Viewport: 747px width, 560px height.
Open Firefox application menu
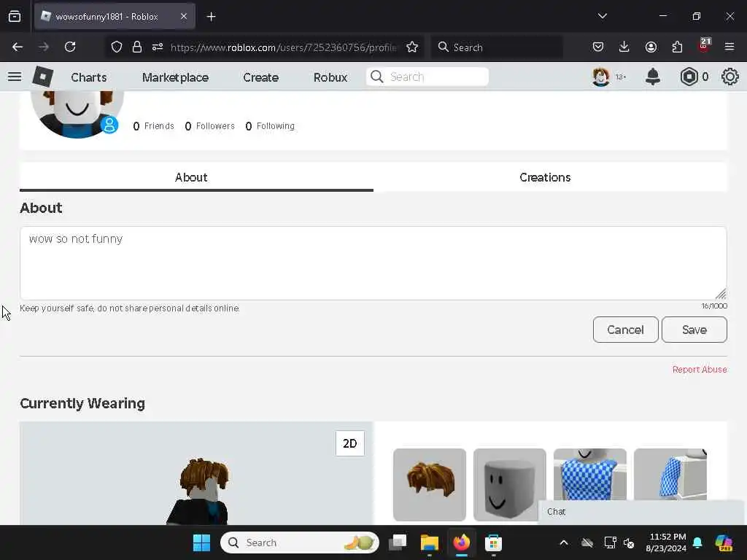point(729,47)
